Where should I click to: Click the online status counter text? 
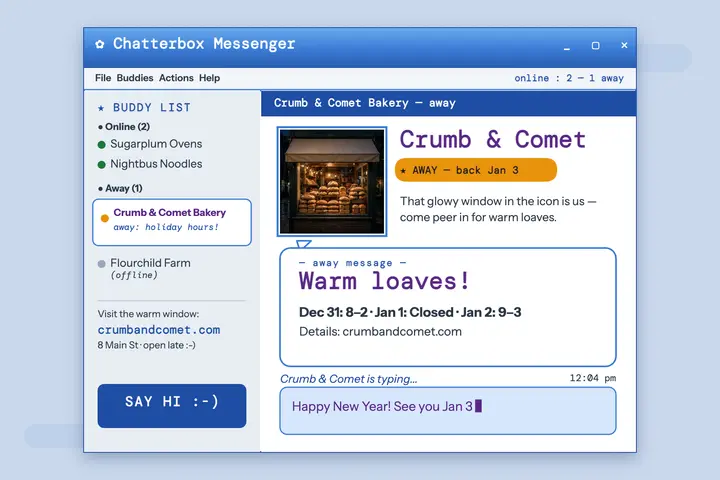(x=569, y=78)
